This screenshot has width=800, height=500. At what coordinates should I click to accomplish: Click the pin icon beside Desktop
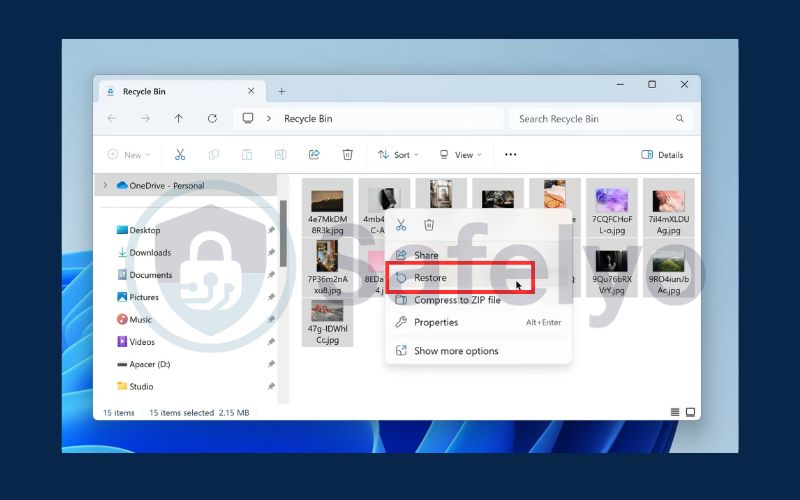click(x=271, y=230)
